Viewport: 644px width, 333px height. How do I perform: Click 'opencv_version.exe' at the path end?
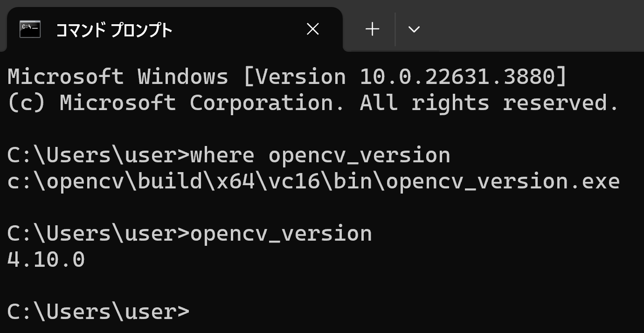(503, 181)
